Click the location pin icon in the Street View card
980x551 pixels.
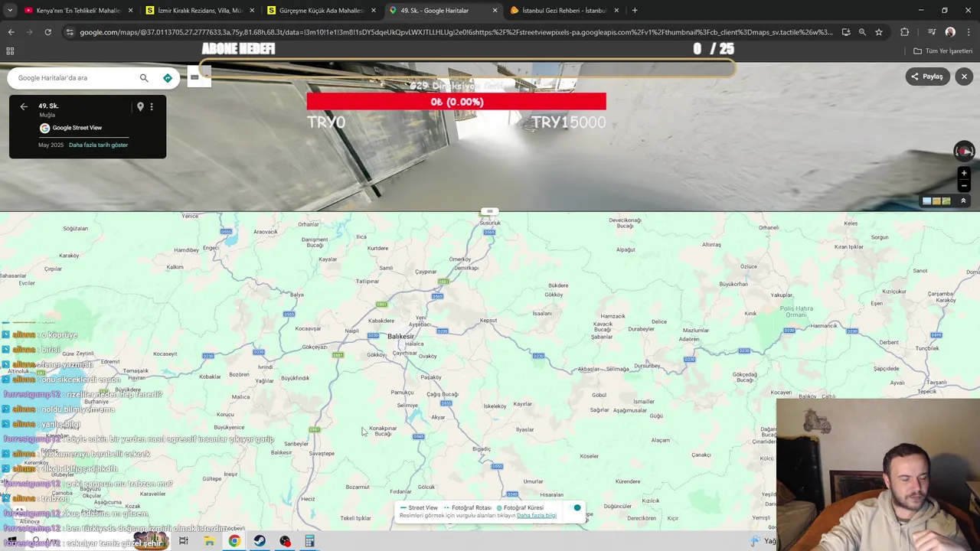tap(140, 106)
